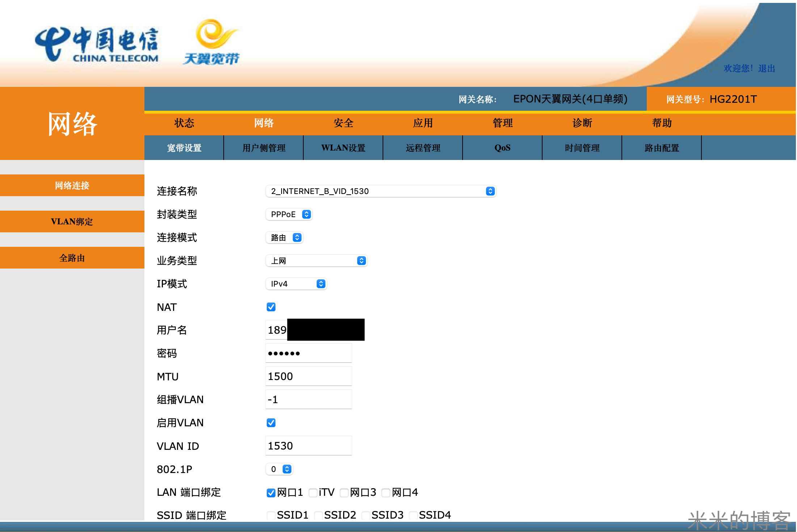Click inside the MTU input field
Screen dimensions: 797x532
pyautogui.click(x=308, y=376)
